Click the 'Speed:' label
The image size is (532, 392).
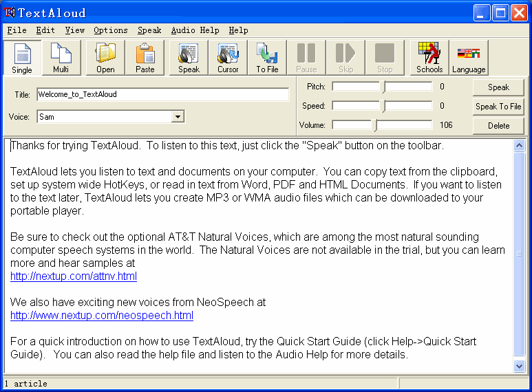point(314,106)
